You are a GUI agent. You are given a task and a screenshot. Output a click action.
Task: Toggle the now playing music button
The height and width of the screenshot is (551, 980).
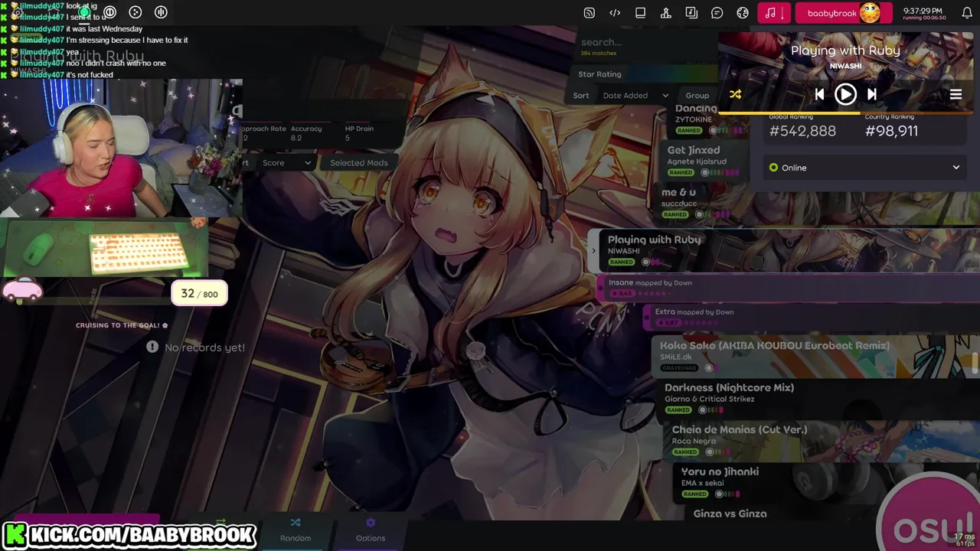774,12
